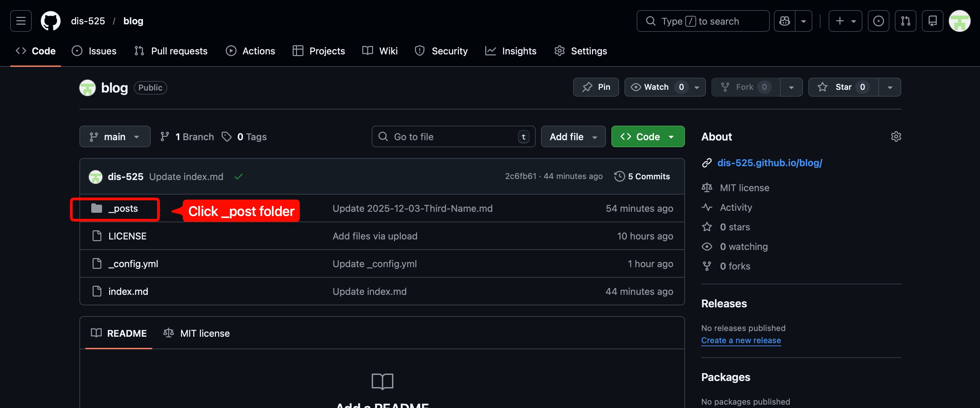Screen dimensions: 980x408
Task: Open the pull requests header icon
Action: (x=905, y=21)
